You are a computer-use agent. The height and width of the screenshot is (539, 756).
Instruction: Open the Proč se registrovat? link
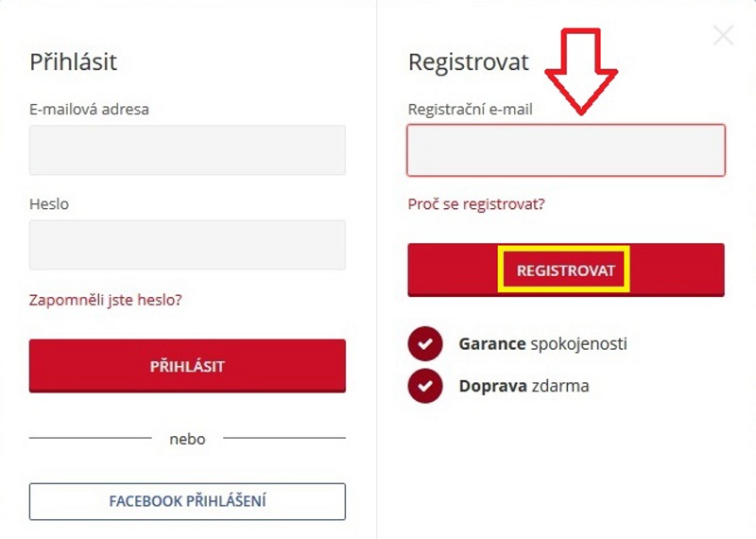[x=476, y=204]
